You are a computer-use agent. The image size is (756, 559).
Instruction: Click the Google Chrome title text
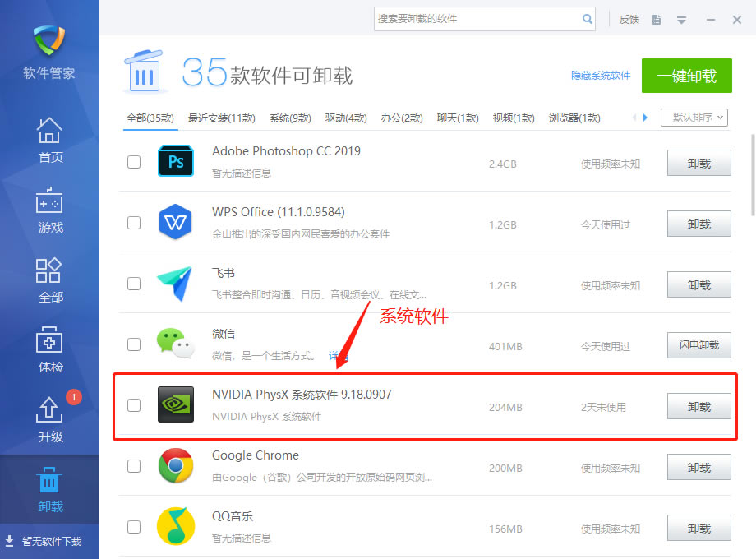256,455
